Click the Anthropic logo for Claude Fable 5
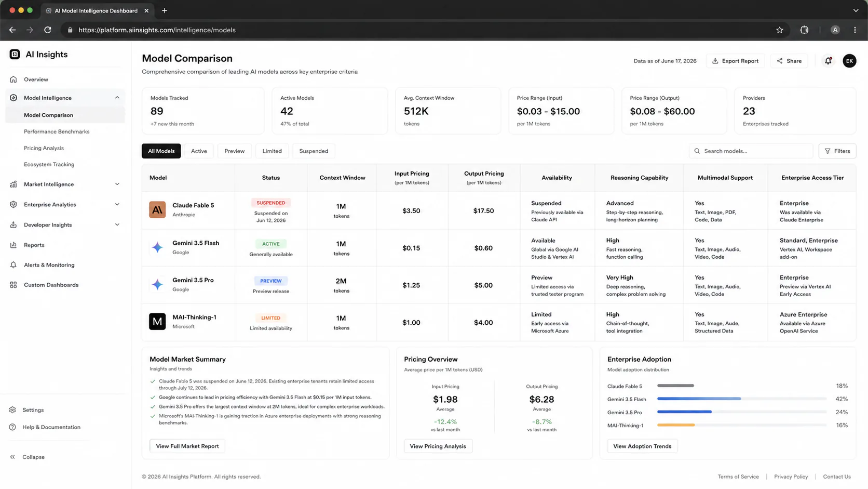This screenshot has height=489, width=868. 157,210
